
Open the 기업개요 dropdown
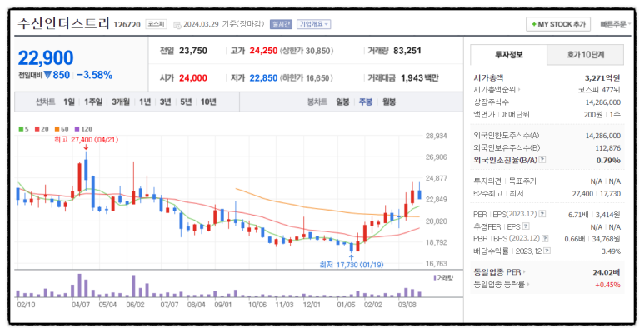point(314,25)
